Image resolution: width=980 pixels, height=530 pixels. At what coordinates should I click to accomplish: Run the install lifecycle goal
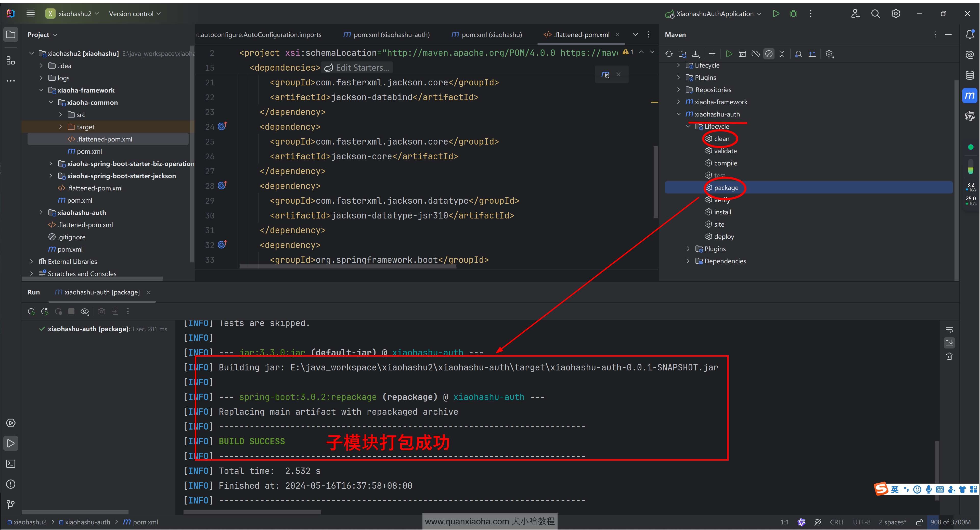click(722, 212)
